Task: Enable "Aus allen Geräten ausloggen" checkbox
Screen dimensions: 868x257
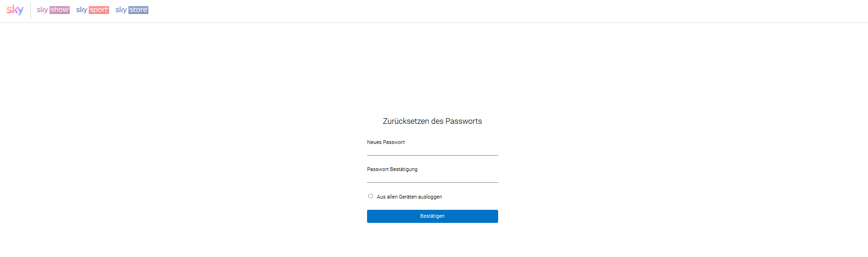Action: pos(370,196)
